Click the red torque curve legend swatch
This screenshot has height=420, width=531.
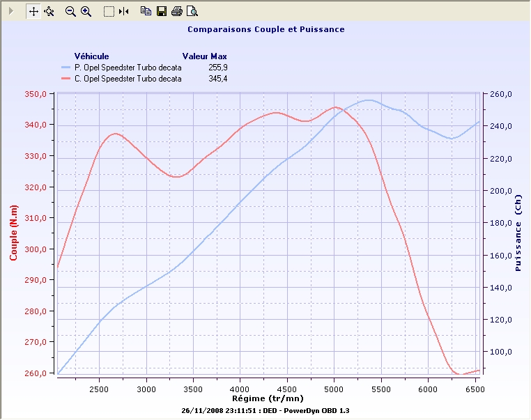coord(66,79)
